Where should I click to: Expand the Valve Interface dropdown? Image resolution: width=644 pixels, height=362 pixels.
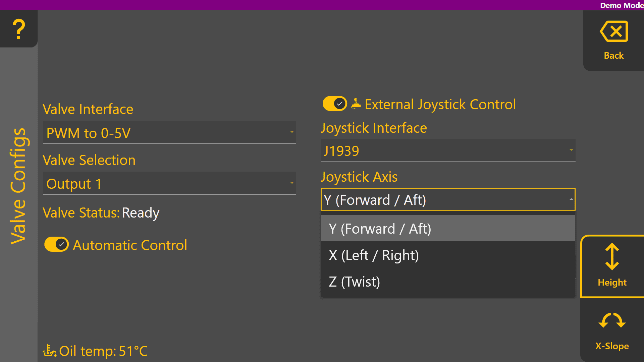tap(169, 133)
